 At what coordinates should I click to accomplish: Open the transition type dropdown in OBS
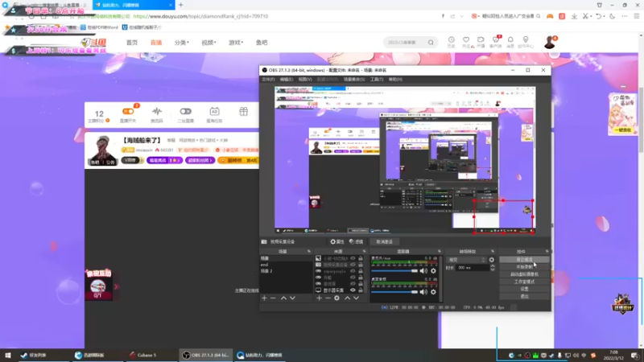[466, 260]
